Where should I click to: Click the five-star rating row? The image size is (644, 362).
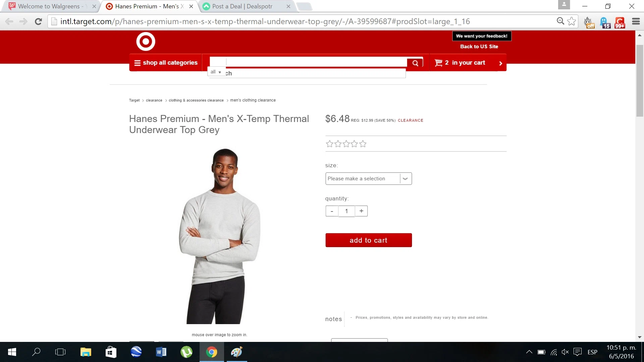click(346, 144)
